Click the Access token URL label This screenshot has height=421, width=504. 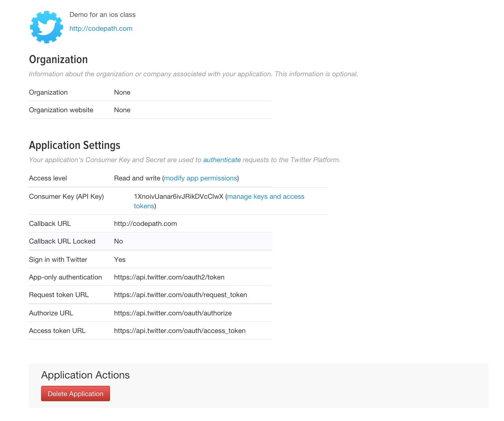point(57,331)
